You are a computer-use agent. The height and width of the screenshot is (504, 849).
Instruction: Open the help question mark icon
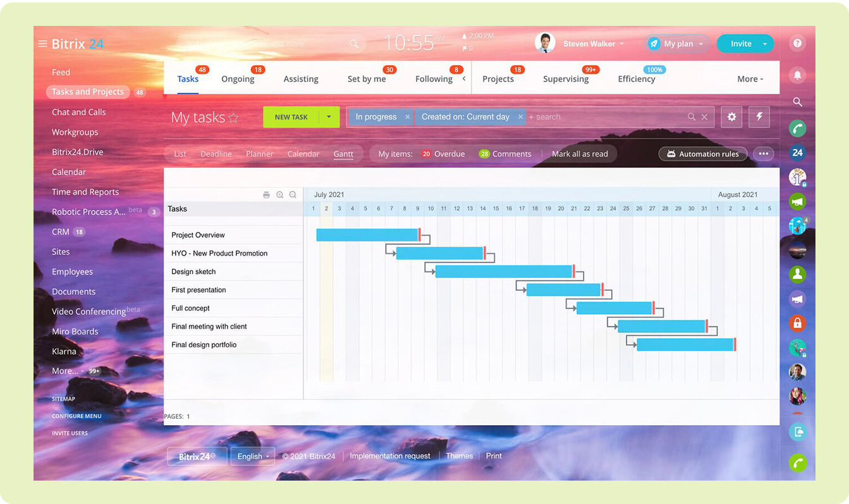pos(797,44)
